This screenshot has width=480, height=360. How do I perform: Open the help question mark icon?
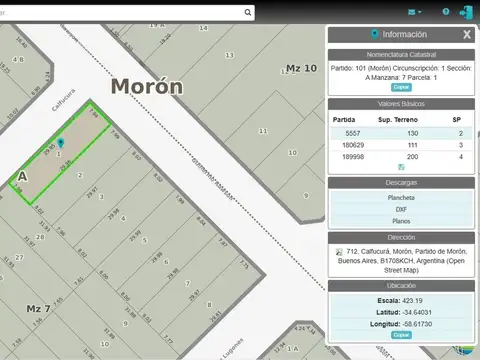pos(446,12)
